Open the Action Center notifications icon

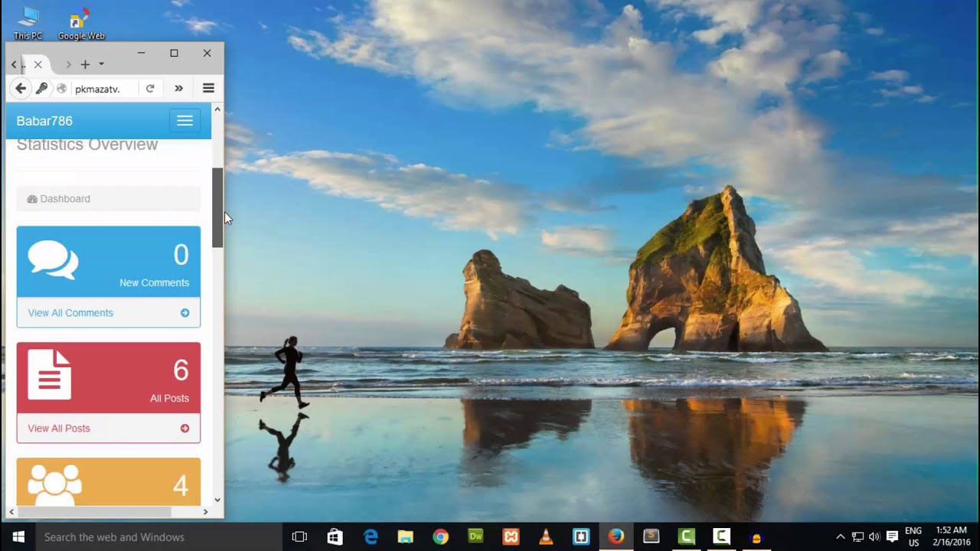coord(892,537)
